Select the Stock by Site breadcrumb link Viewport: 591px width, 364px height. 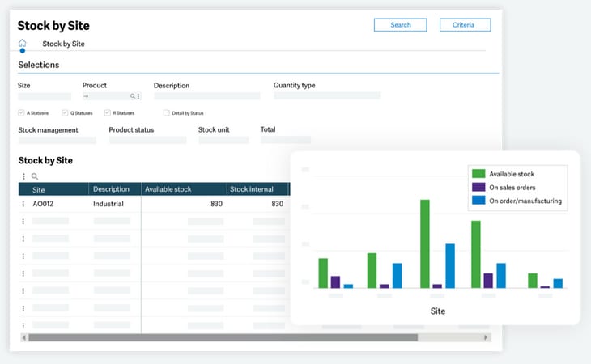63,44
